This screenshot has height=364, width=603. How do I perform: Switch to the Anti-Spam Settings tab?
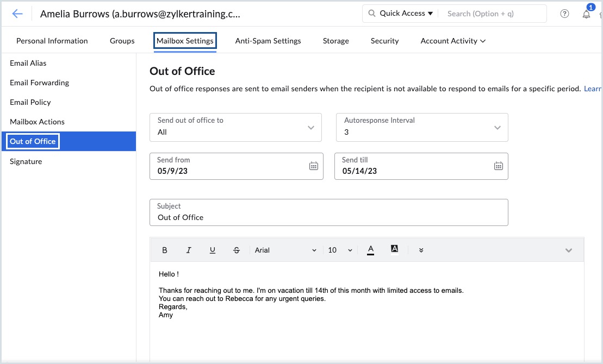268,41
